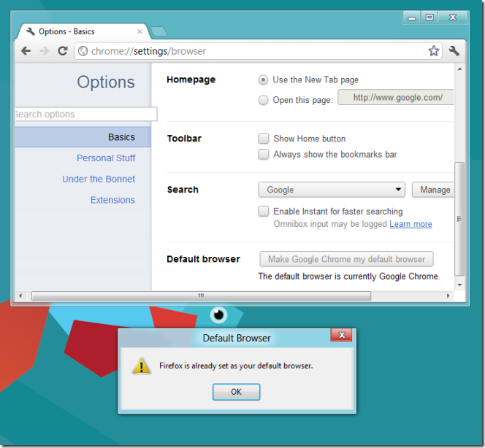Open the Learn more link

click(410, 224)
